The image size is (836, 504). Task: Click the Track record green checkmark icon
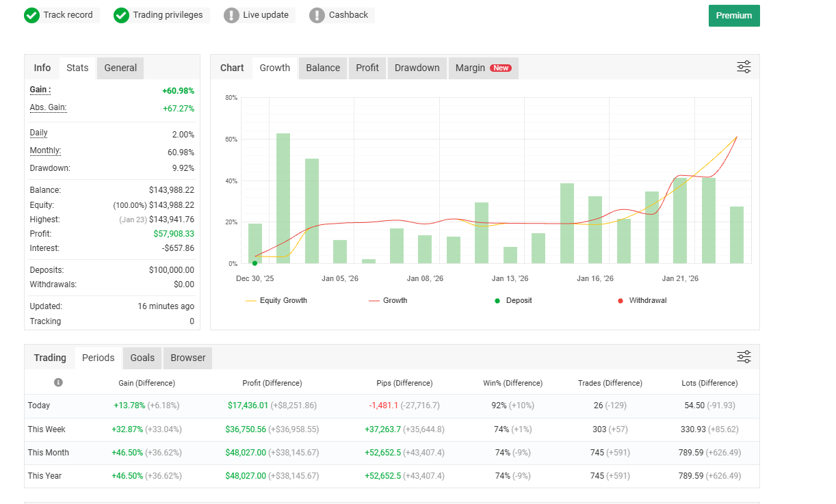[x=31, y=15]
